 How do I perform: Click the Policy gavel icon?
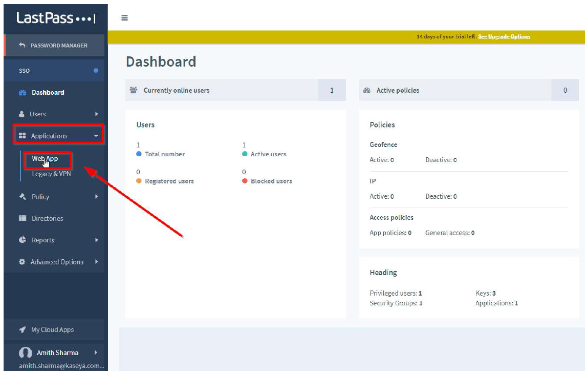pos(22,197)
